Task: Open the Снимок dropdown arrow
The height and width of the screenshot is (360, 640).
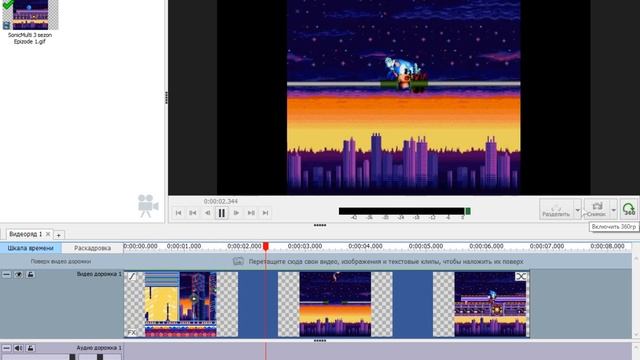Action: 613,210
